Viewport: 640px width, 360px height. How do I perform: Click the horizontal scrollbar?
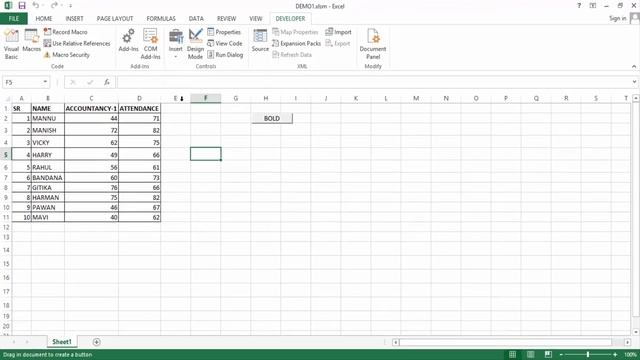[x=505, y=342]
